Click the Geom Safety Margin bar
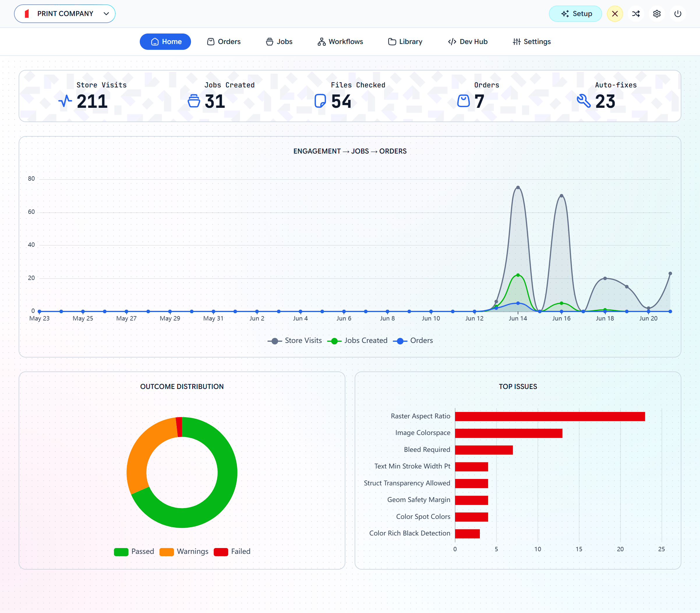The image size is (700, 613). [x=471, y=500]
